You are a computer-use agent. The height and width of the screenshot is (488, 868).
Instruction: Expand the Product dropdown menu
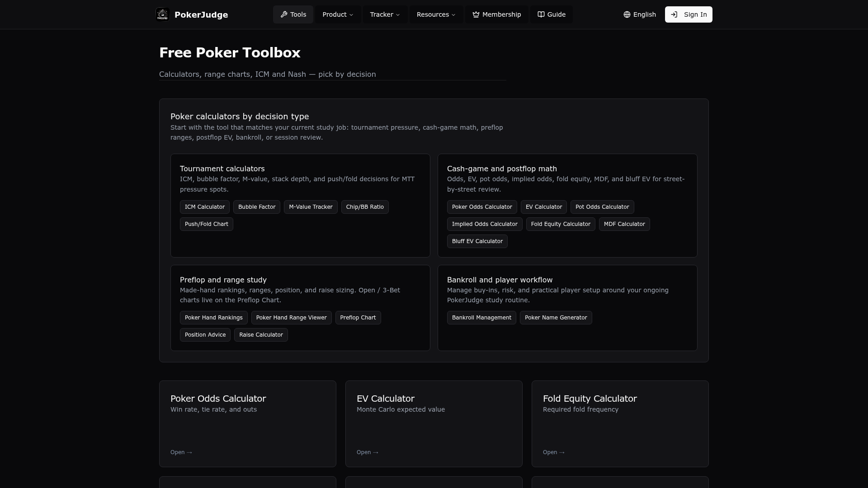coord(338,14)
